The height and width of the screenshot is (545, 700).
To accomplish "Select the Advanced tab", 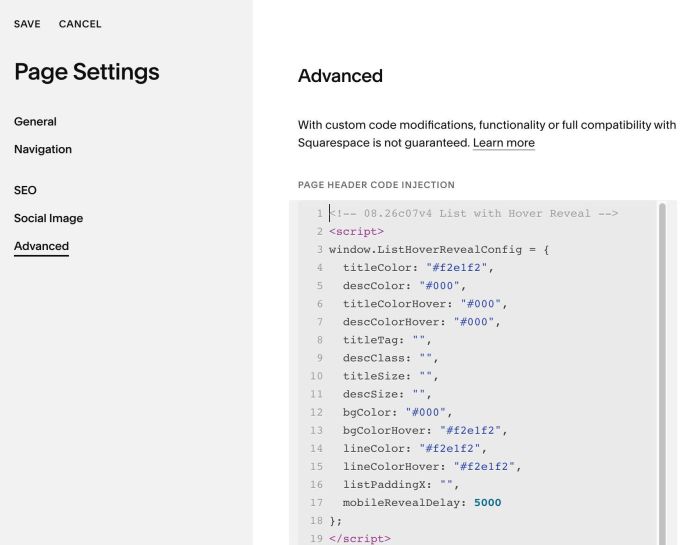I will pos(42,246).
